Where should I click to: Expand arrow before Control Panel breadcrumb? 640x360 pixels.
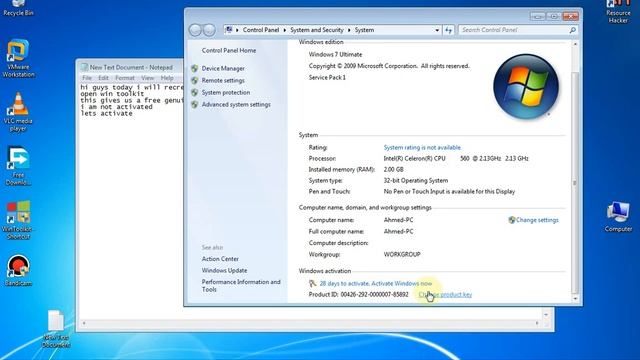coord(237,30)
